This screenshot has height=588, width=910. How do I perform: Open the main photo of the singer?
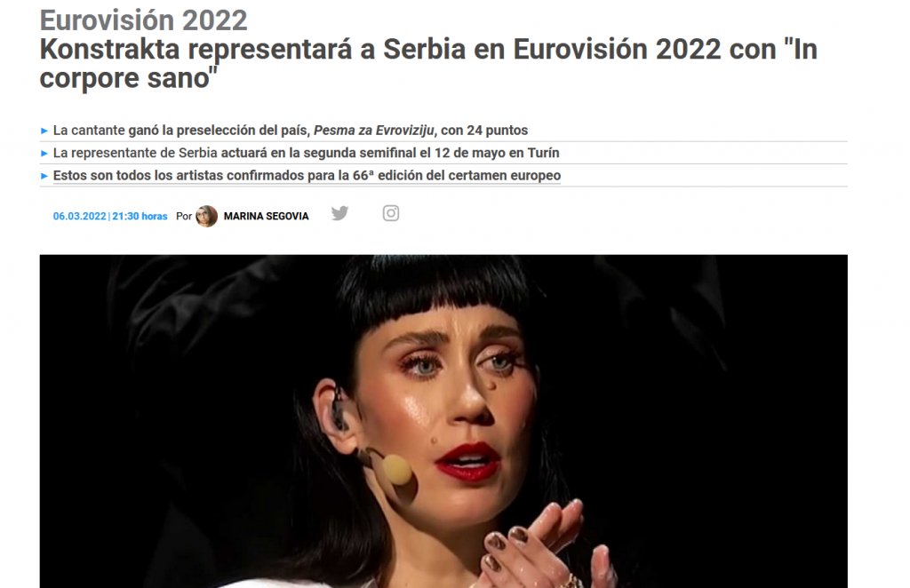[443, 421]
